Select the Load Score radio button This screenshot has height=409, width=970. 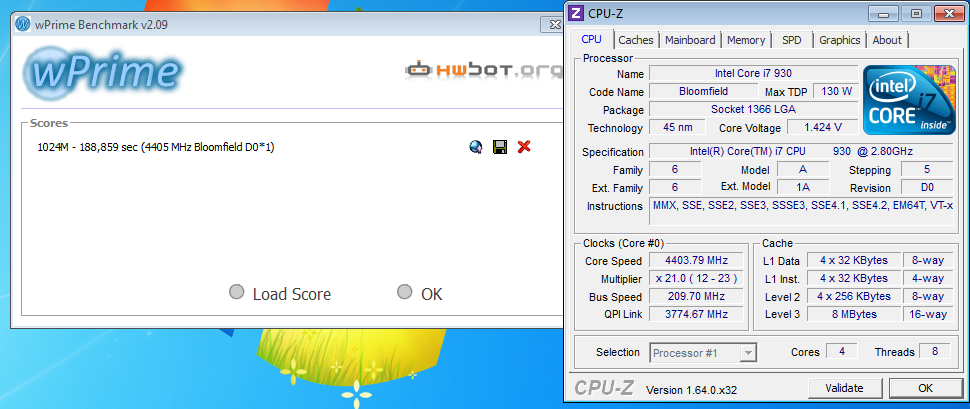[236, 292]
